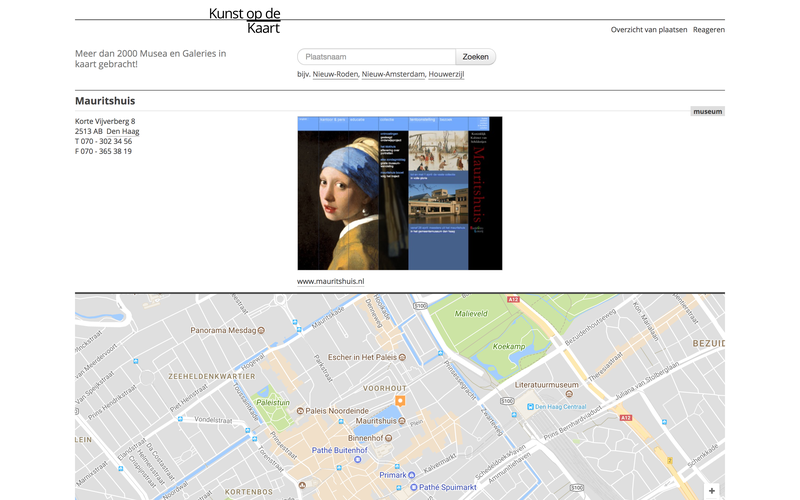
Task: Click the Zoeken button
Action: [476, 57]
